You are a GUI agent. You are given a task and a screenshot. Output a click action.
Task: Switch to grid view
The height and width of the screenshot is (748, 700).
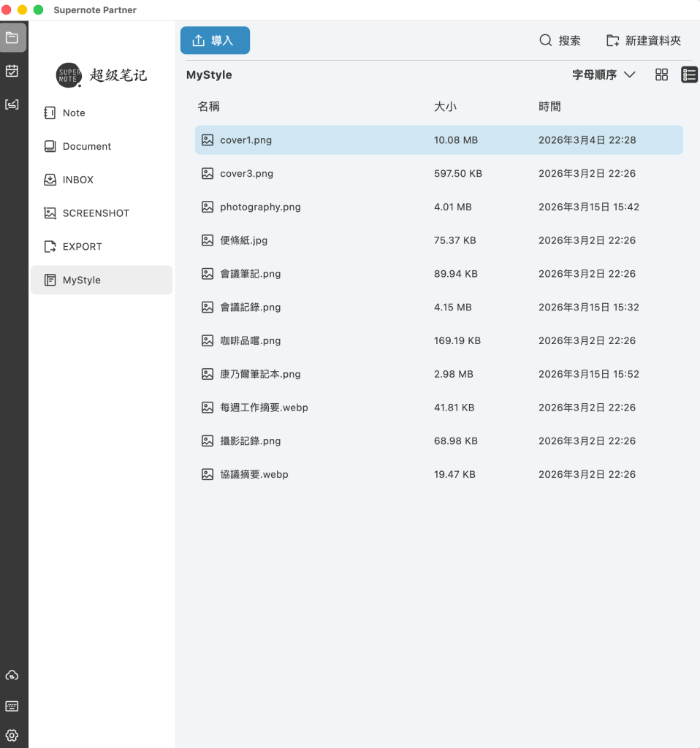(x=661, y=75)
